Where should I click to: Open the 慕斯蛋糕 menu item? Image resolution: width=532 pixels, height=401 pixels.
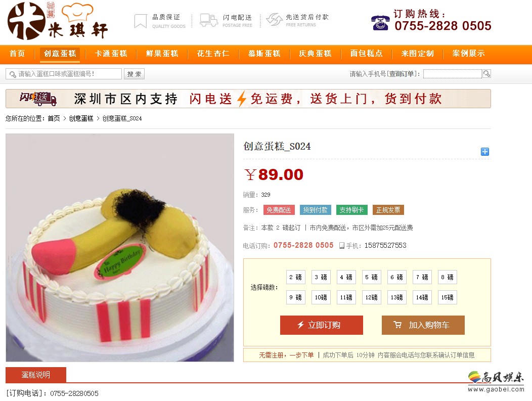[264, 54]
